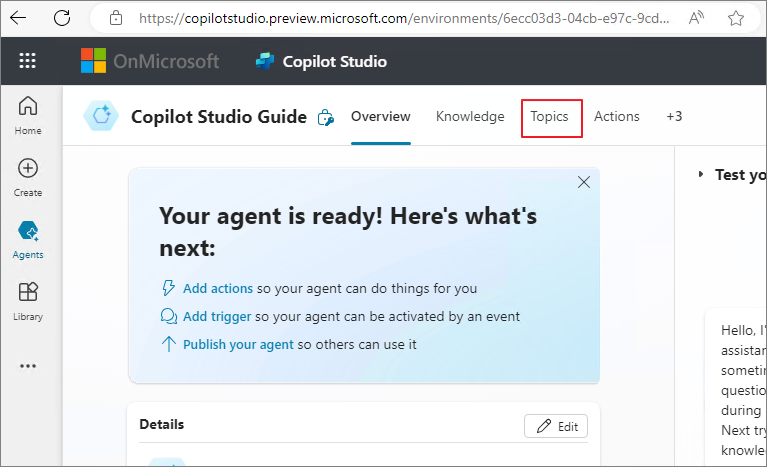Click the Add trigger link
The image size is (767, 467).
tap(217, 316)
